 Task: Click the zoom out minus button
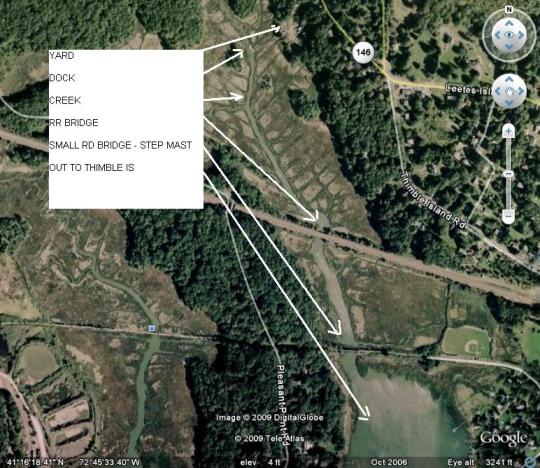pyautogui.click(x=508, y=216)
